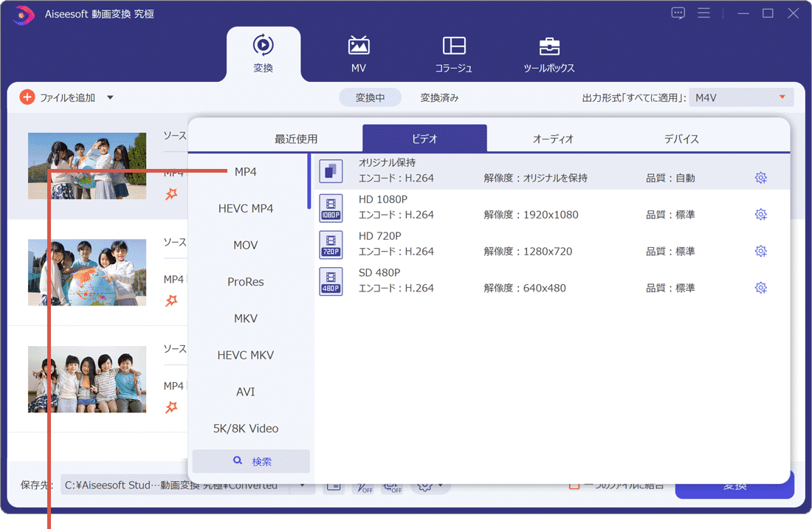Image resolution: width=812 pixels, height=529 pixels.
Task: Switch to the デバイス tab
Action: tap(681, 139)
